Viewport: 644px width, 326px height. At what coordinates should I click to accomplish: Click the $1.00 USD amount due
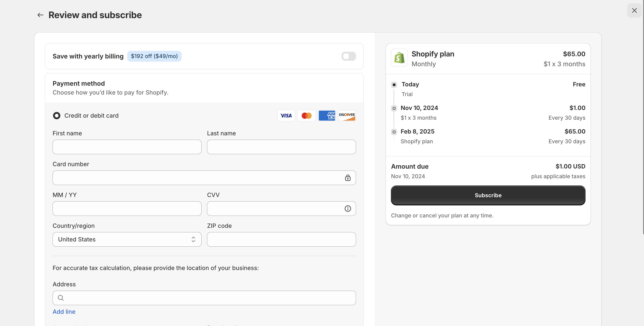(x=570, y=166)
